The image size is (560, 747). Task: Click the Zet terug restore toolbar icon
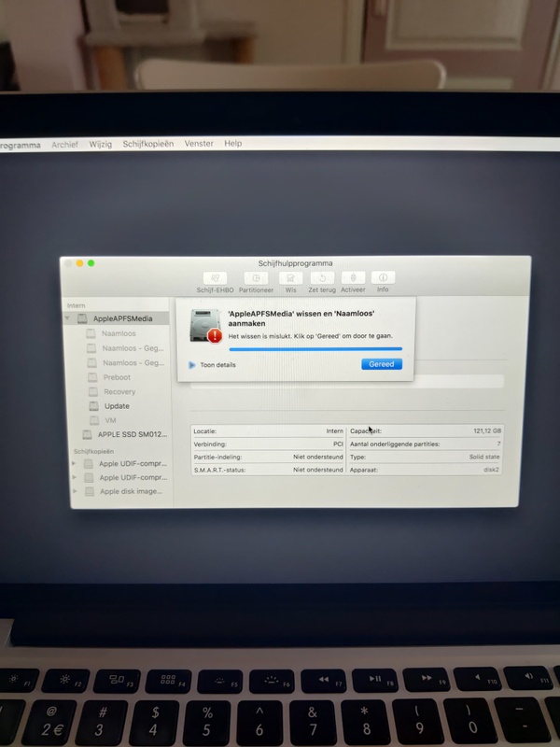tap(322, 277)
